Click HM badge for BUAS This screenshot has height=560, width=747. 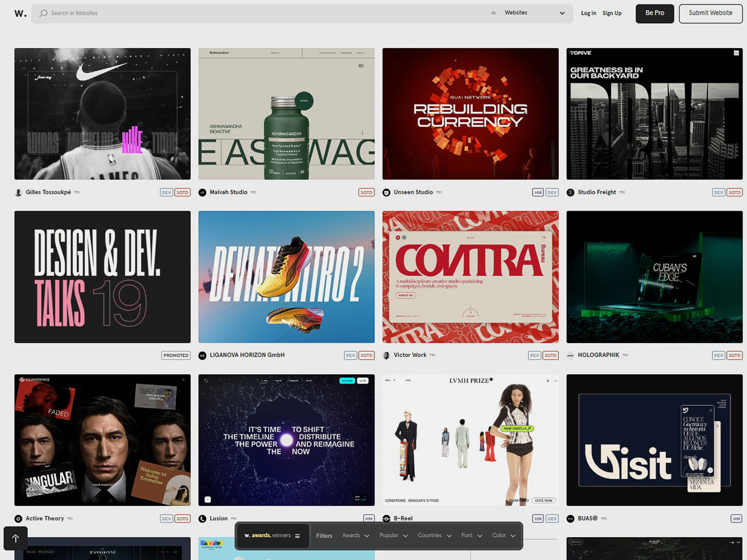[736, 519]
